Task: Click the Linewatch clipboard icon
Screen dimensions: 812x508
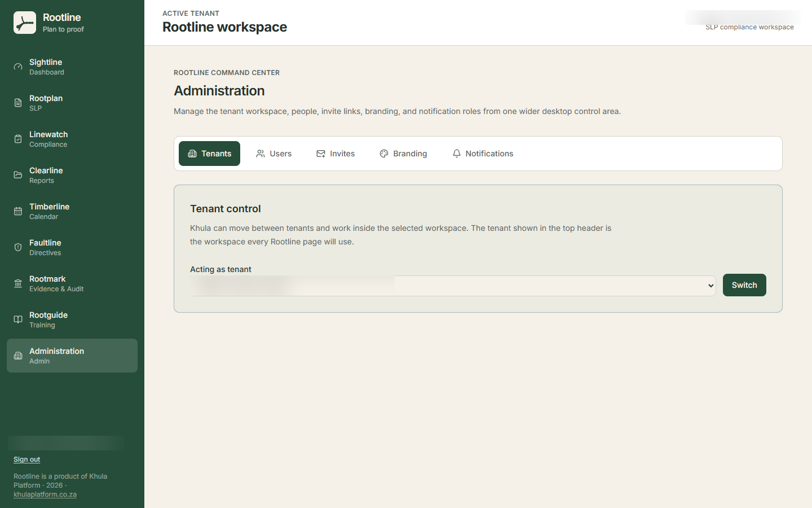Action: [x=18, y=139]
